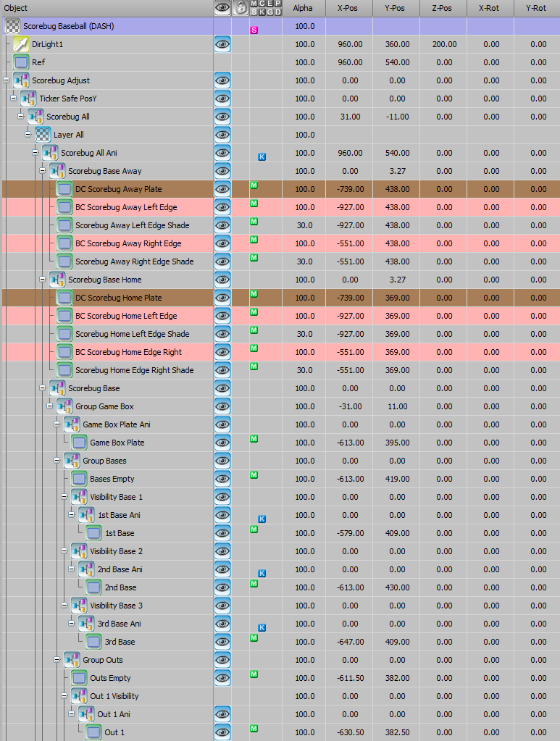Click the S badge on Scorebug Baseball row

[254, 30]
